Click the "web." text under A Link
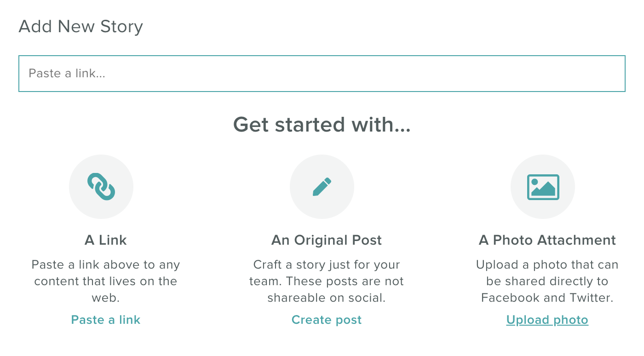 106,298
